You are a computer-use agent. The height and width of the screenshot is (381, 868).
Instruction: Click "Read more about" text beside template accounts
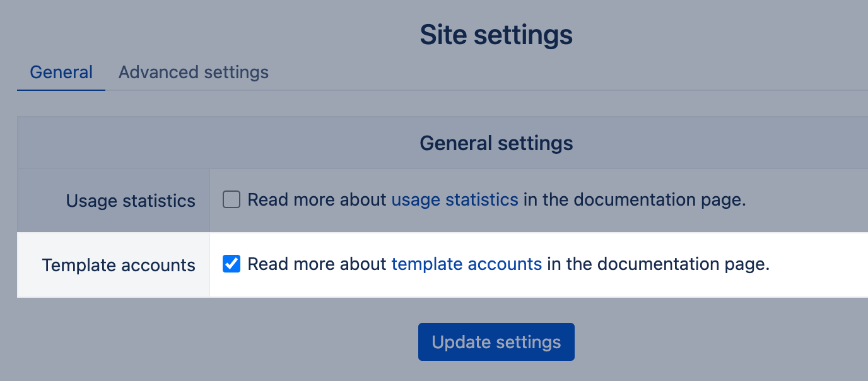[x=317, y=264]
